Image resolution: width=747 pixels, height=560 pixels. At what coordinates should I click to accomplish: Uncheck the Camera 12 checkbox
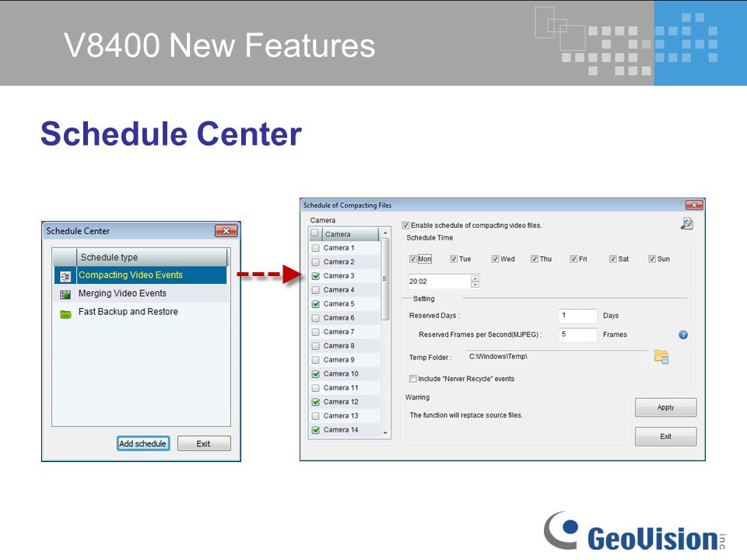(315, 402)
